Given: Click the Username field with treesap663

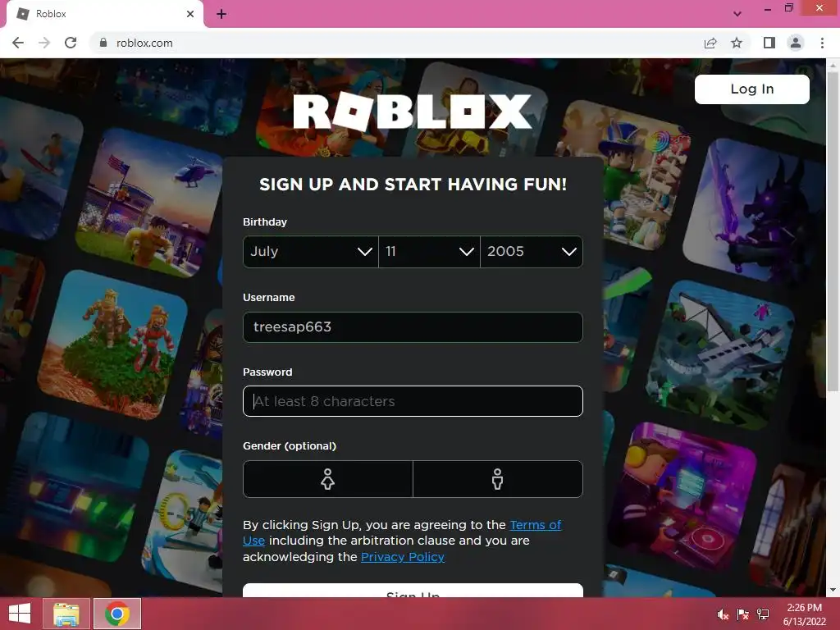Looking at the screenshot, I should coord(413,326).
